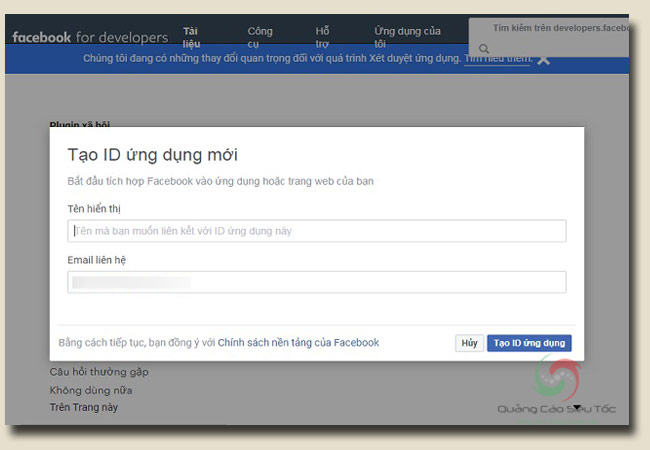650x450 pixels.
Task: Dismiss the blue announcement banner
Action: 543,60
